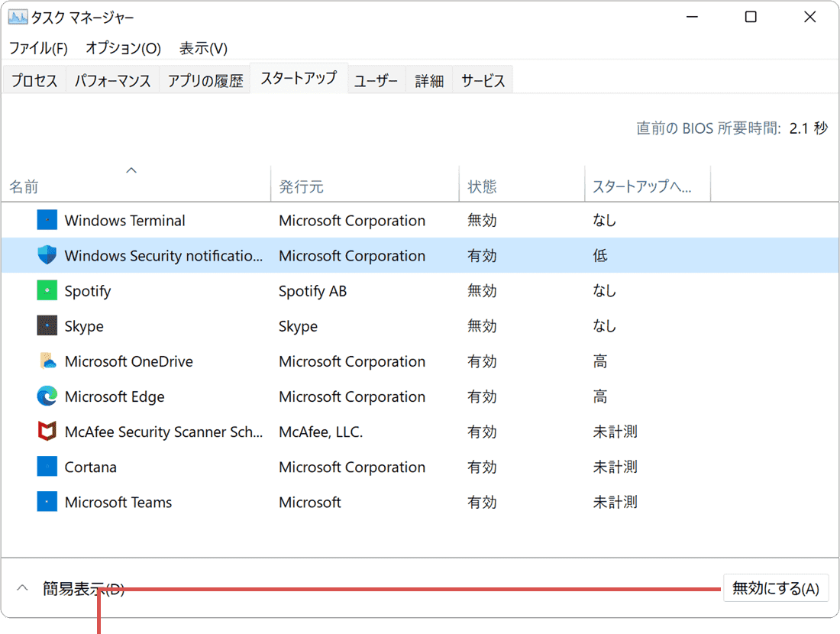
Task: Click the 無効にする(A) button
Action: click(x=776, y=588)
